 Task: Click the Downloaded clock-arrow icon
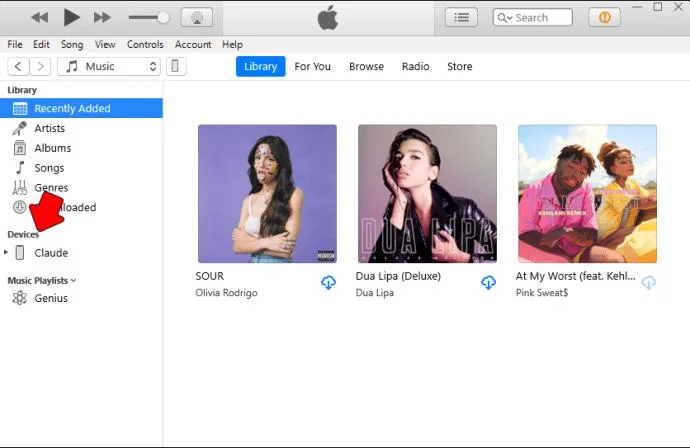[19, 207]
